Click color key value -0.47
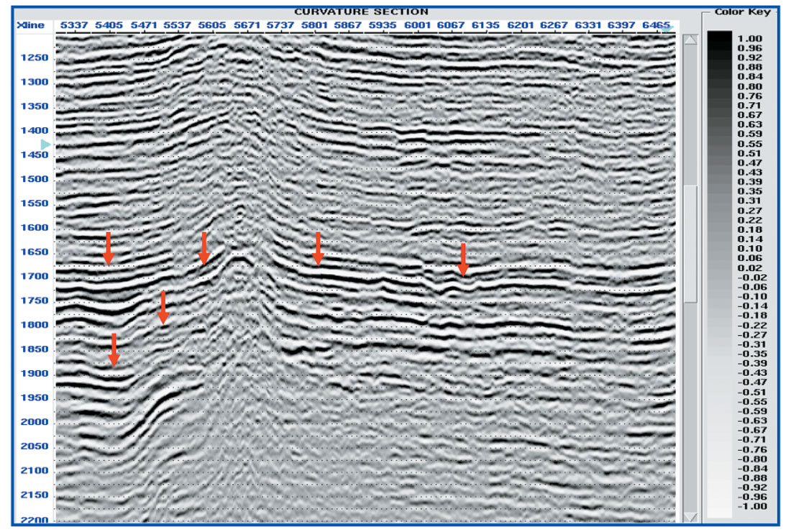 (752, 382)
